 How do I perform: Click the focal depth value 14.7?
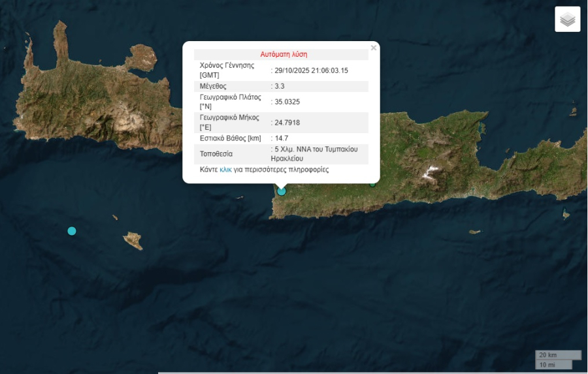coord(281,138)
